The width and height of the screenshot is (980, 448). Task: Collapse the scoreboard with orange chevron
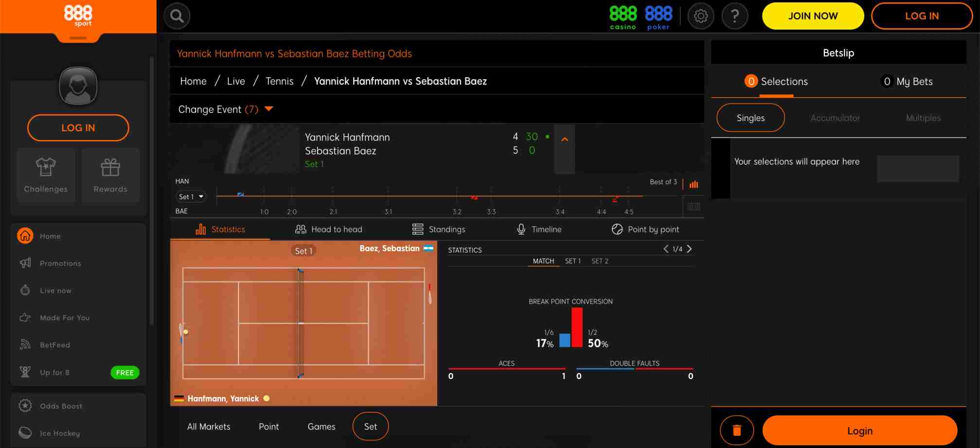tap(565, 139)
